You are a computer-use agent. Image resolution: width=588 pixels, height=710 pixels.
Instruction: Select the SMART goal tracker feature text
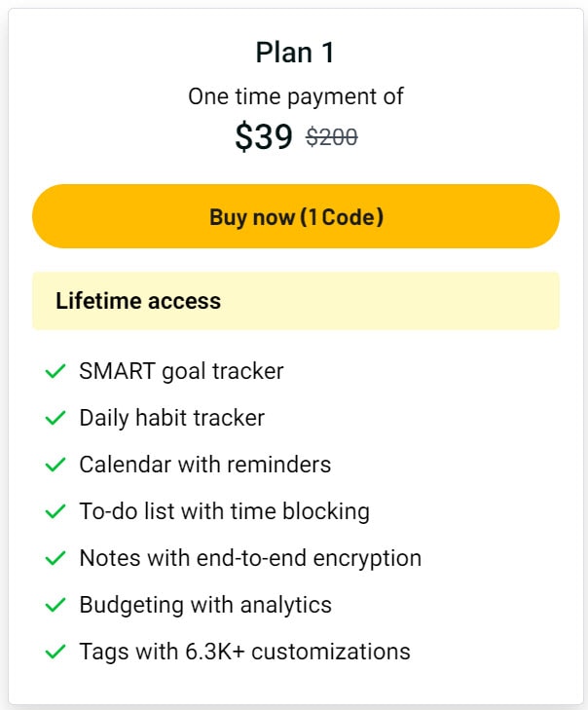[181, 372]
